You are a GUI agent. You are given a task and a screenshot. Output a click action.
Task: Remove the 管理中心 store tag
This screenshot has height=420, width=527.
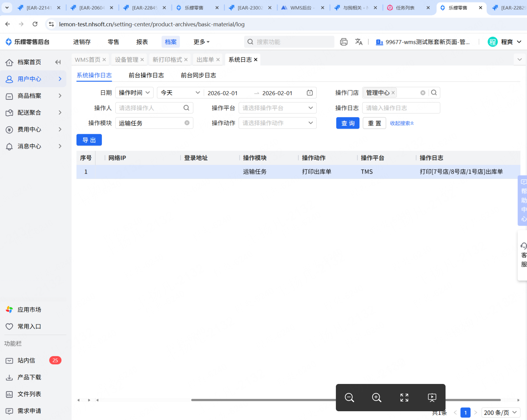393,93
